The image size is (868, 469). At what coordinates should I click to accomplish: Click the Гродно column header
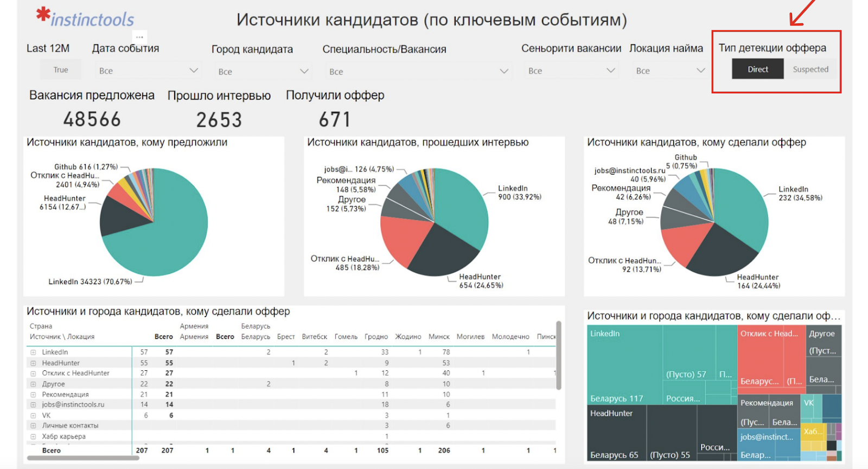376,337
